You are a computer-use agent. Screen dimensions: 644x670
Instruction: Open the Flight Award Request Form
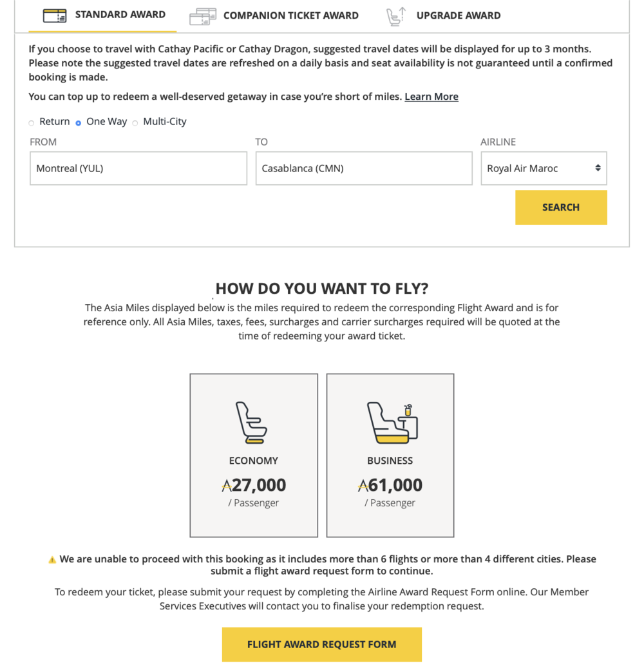pyautogui.click(x=321, y=644)
